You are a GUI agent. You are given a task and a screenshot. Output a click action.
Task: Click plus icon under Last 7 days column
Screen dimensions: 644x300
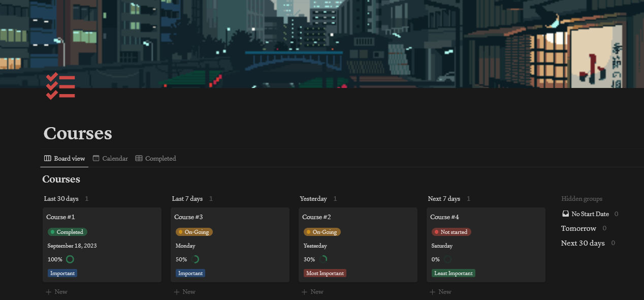point(177,292)
